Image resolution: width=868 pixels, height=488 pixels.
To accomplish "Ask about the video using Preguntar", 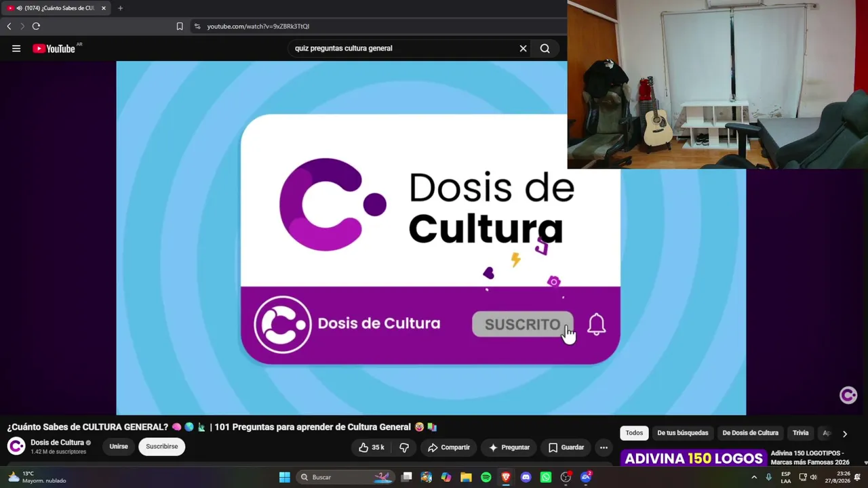I will click(x=509, y=447).
